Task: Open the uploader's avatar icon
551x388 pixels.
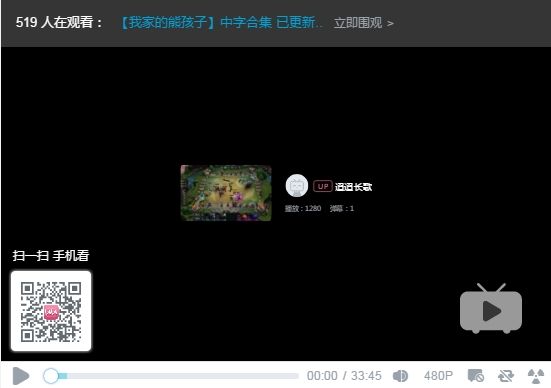Action: pyautogui.click(x=297, y=185)
